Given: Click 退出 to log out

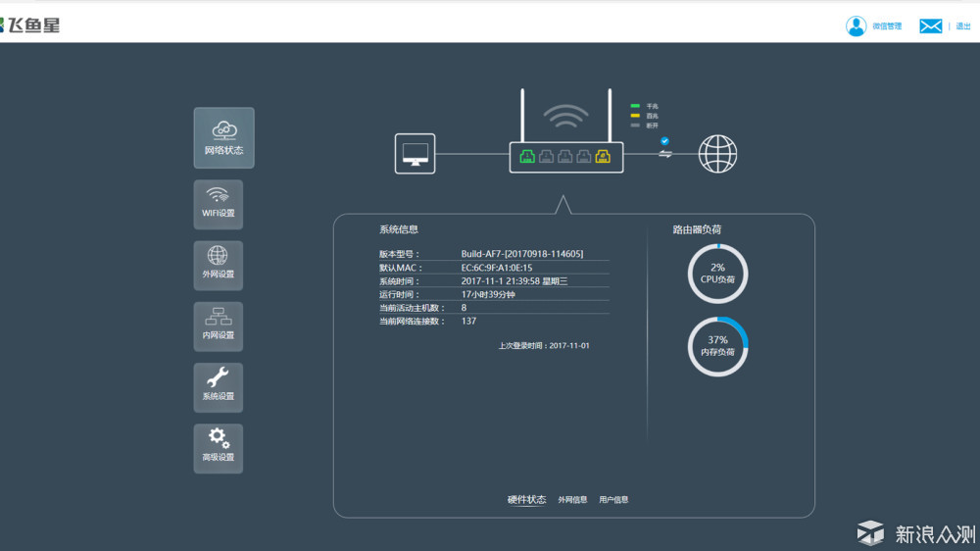Looking at the screenshot, I should tap(963, 26).
